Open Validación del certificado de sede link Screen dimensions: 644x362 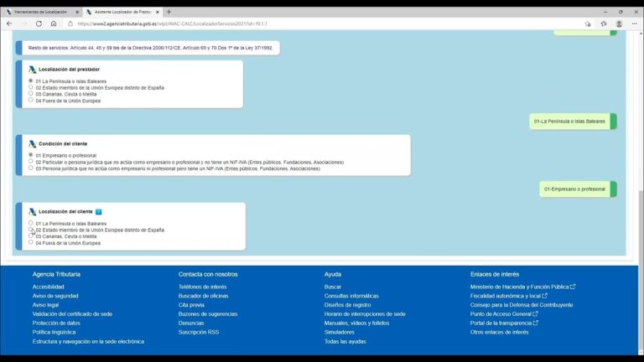tap(72, 313)
